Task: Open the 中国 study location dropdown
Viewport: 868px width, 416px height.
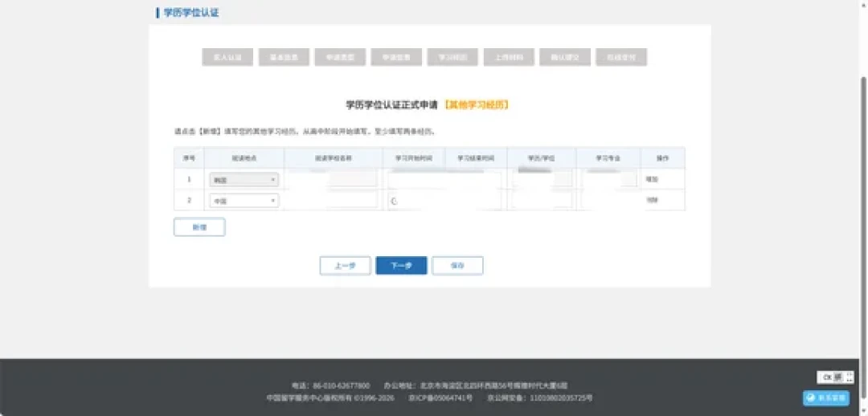Action: [x=244, y=201]
